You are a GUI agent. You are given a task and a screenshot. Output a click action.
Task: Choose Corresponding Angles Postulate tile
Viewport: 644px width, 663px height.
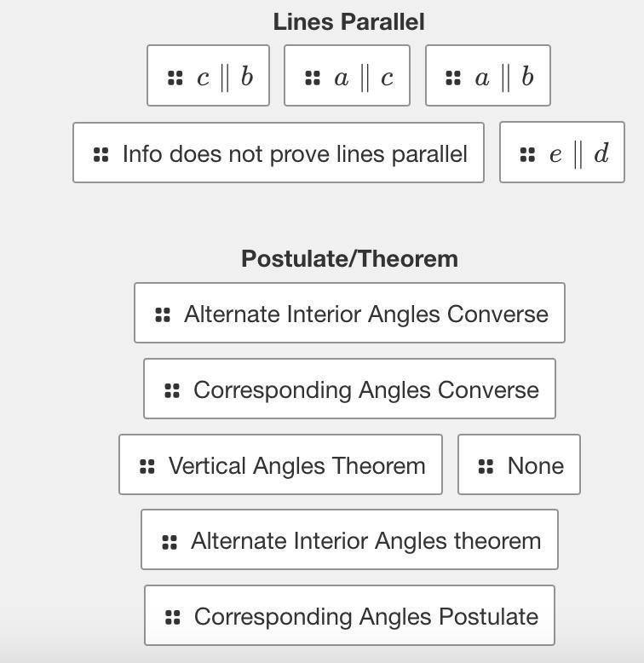point(349,615)
